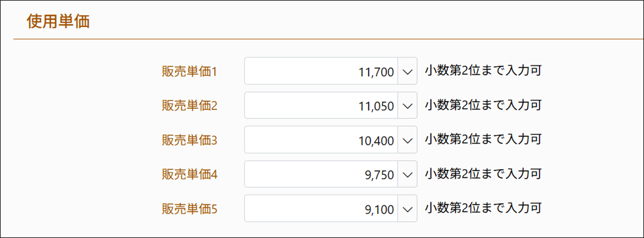Screen dimensions: 644x238
Task: Open the 販売単価5 dropdown arrow
Action: coord(407,209)
